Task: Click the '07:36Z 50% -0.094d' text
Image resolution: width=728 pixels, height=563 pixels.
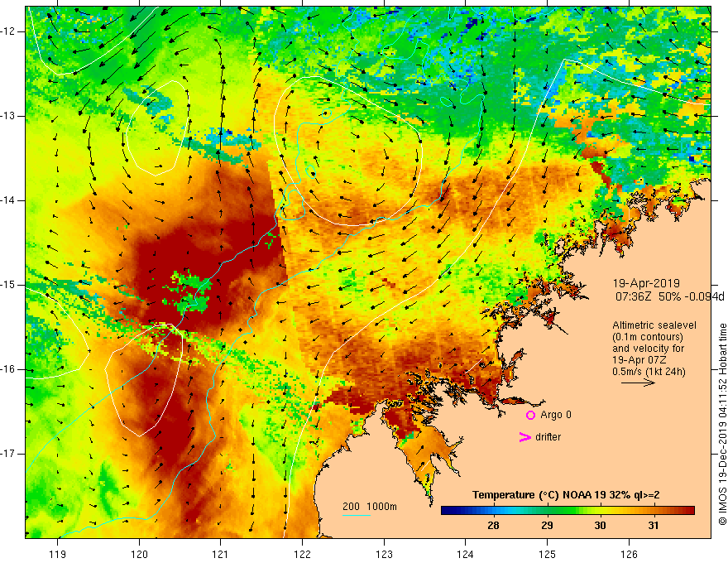Action: point(669,296)
